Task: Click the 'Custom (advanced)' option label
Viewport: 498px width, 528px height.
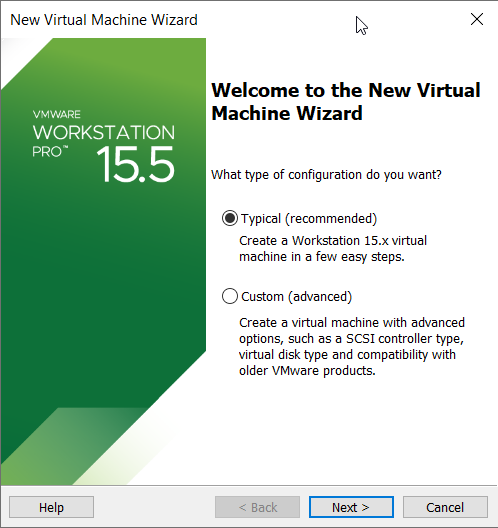Action: point(296,297)
